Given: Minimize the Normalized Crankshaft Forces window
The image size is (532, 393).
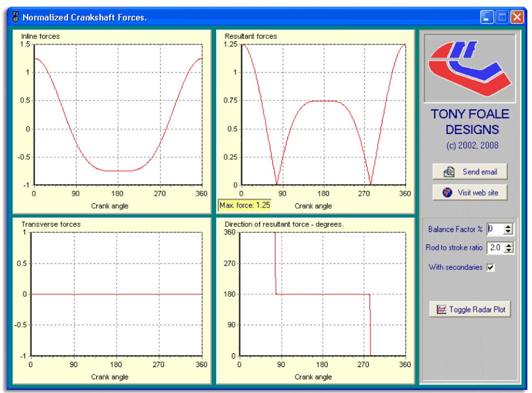Looking at the screenshot, I should 487,17.
